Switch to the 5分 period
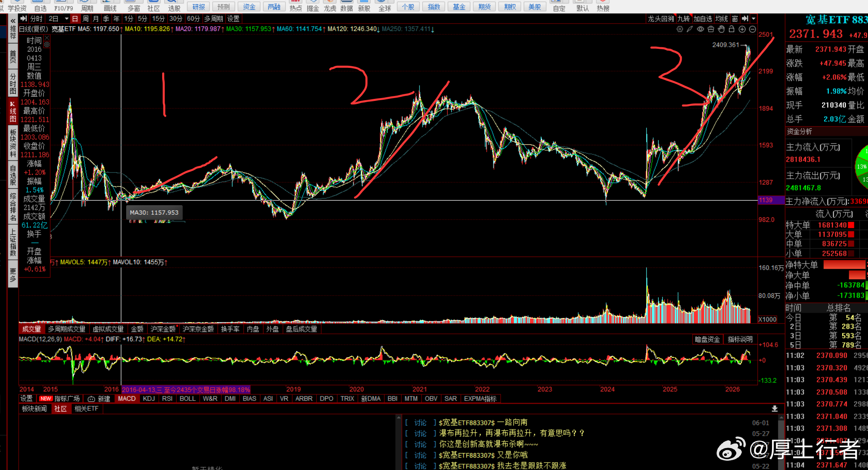Viewport: 868px width, 470px height. pyautogui.click(x=143, y=19)
